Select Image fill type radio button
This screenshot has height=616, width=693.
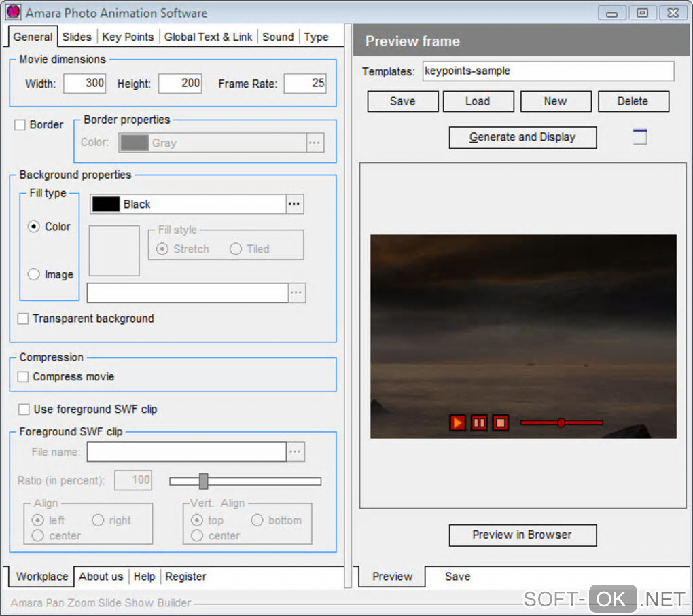(33, 274)
